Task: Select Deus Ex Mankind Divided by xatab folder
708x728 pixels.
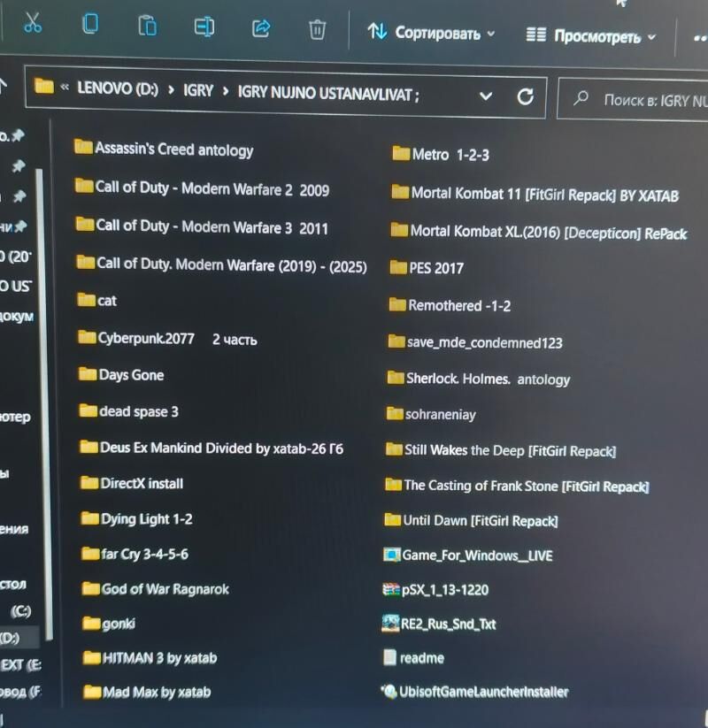Action: coord(212,448)
